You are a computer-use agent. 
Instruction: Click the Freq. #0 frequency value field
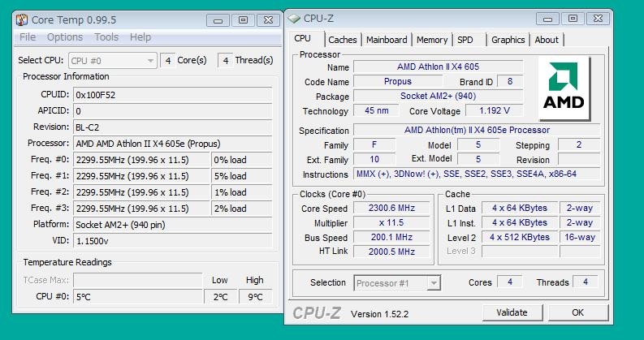click(141, 160)
